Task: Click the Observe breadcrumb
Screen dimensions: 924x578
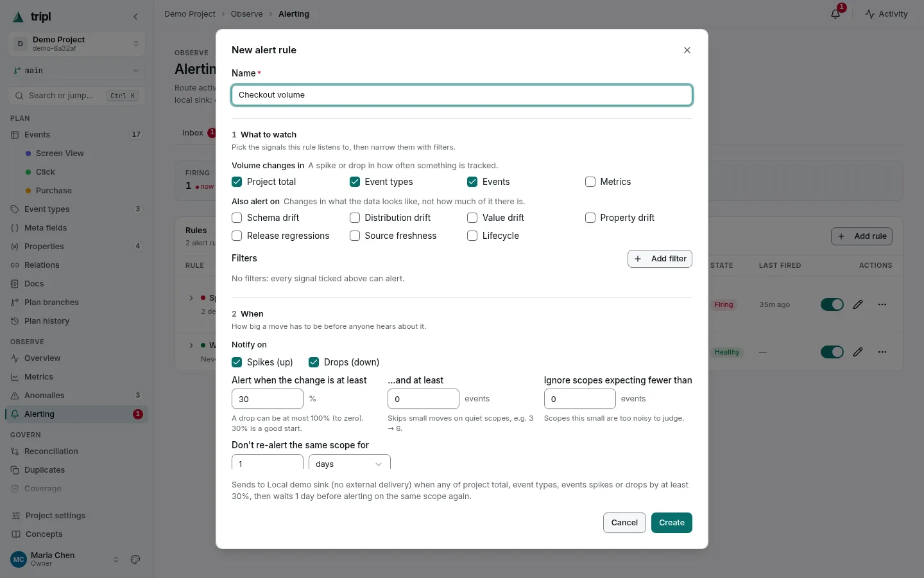Action: click(247, 14)
